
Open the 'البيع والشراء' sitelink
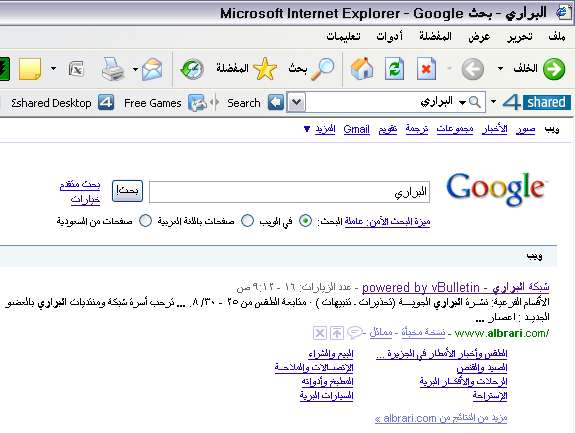[330, 353]
